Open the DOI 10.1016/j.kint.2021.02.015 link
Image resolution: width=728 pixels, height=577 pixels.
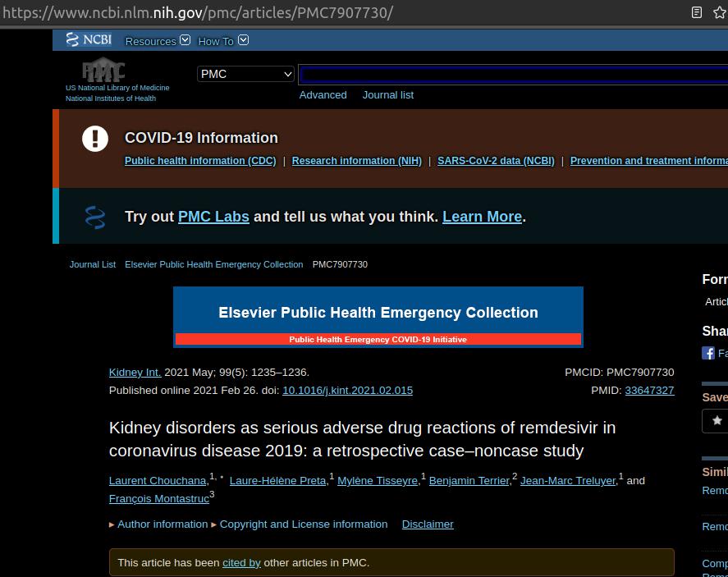[x=347, y=391]
